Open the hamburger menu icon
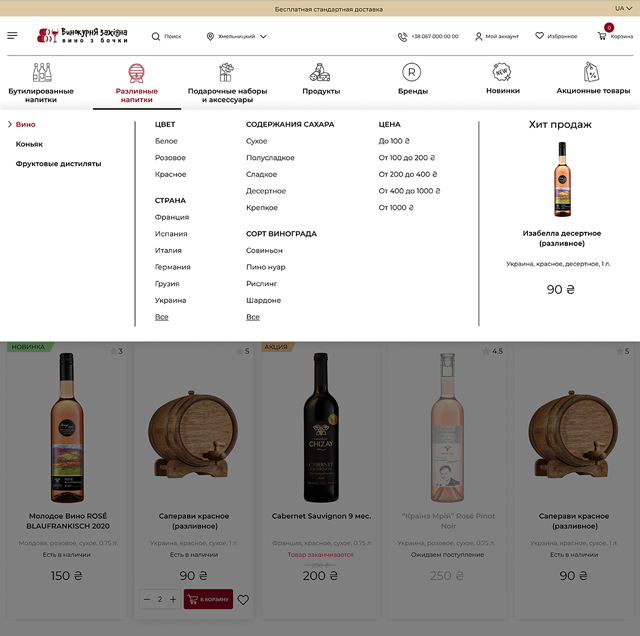Viewport: 640px width, 636px height. (12, 36)
